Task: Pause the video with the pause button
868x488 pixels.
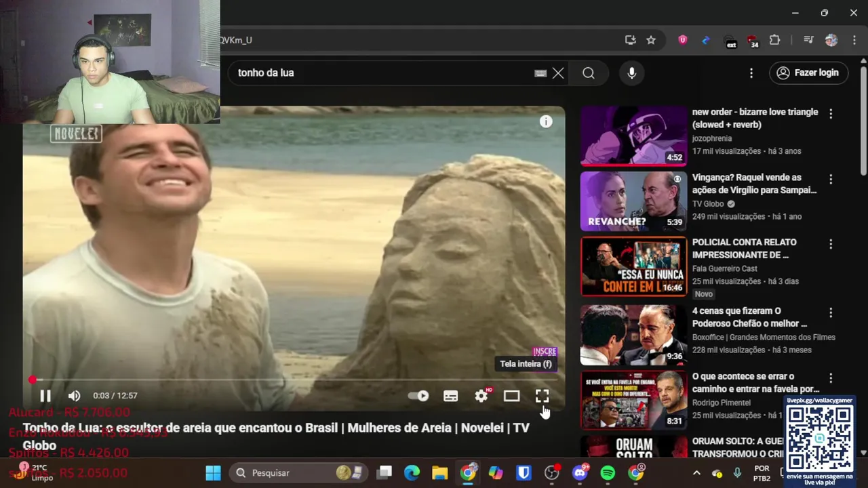Action: pyautogui.click(x=45, y=396)
